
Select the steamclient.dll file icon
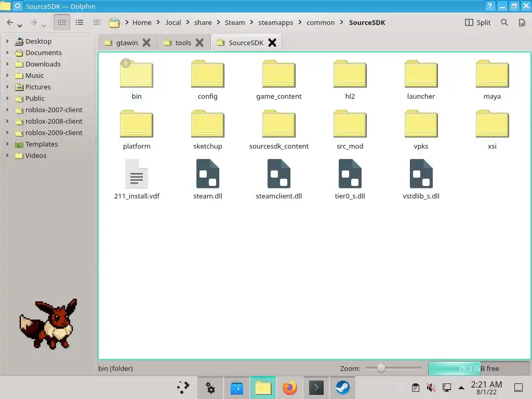tap(279, 174)
